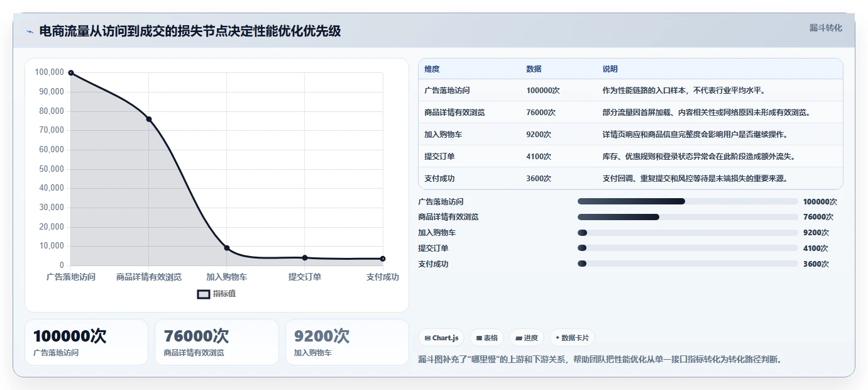The height and width of the screenshot is (390, 868).
Task: Click the 维度 column header
Action: click(x=432, y=69)
